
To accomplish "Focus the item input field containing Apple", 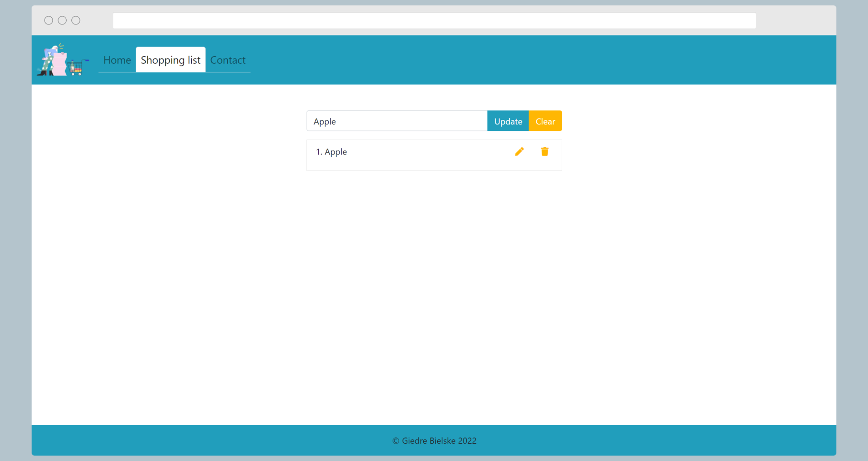I will click(x=397, y=121).
